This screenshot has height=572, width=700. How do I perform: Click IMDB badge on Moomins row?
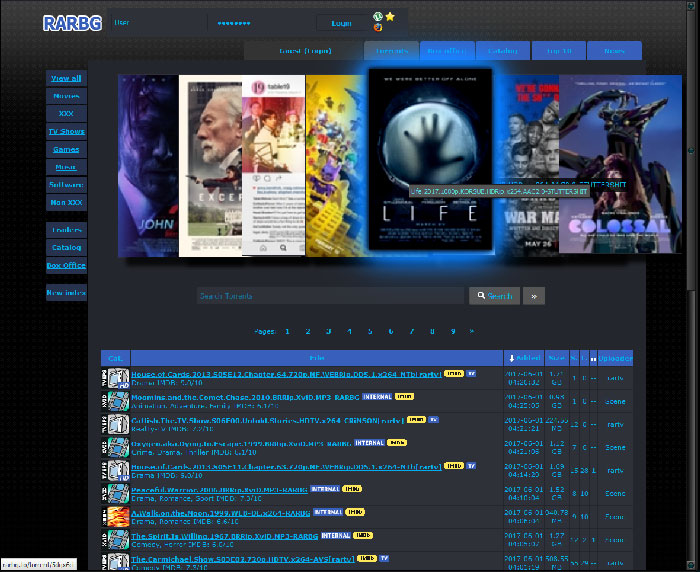pos(404,397)
